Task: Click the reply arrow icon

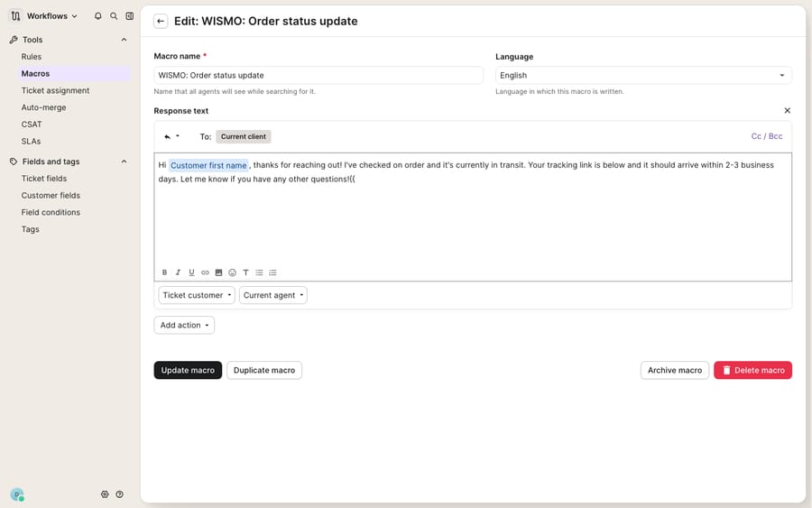Action: (167, 137)
